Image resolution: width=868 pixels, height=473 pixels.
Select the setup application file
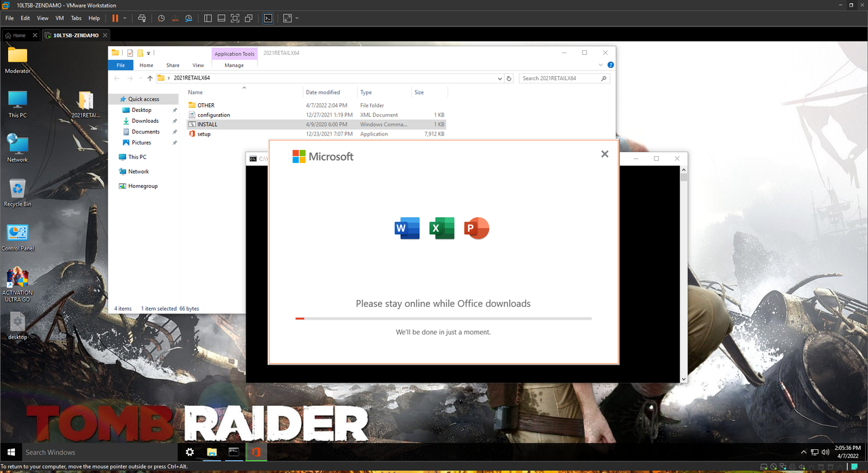tap(316, 134)
